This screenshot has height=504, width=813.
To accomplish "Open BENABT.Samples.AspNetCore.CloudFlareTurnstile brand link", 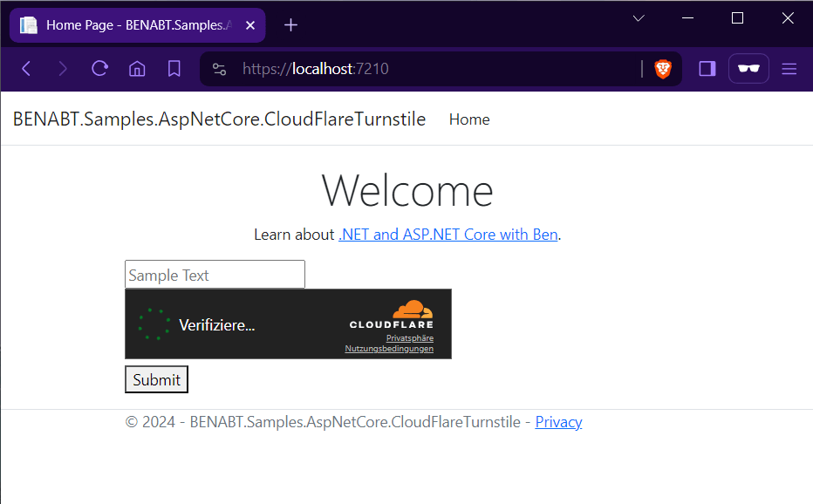I will (219, 119).
